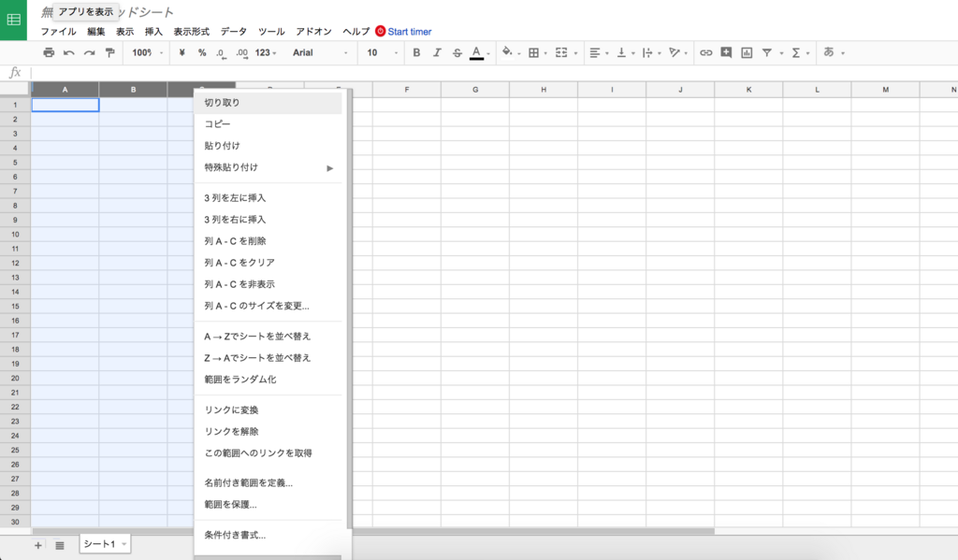Open the Arial font dropdown
Viewport: 958px width, 560px height.
point(320,52)
